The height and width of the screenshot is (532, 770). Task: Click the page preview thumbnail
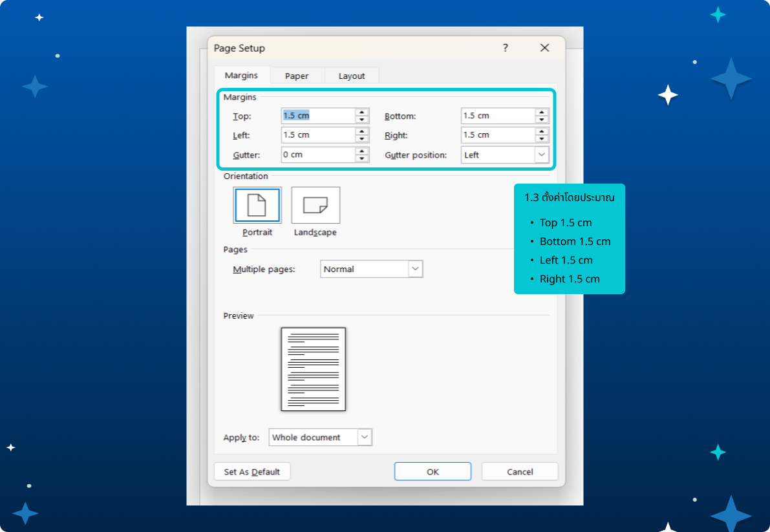[313, 369]
